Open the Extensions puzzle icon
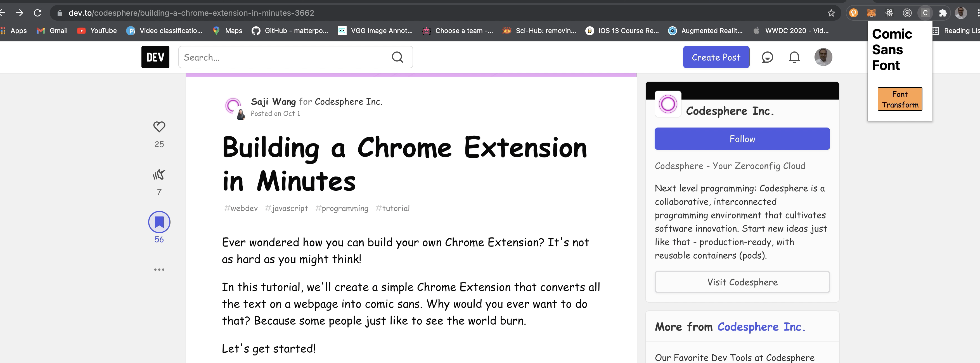Viewport: 980px width, 363px height. 943,13
